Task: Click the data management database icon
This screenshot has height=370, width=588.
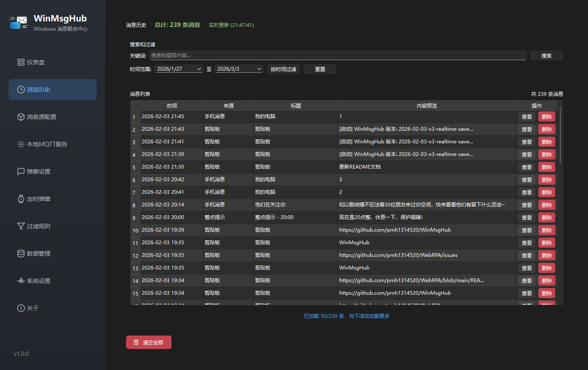Action: coord(21,254)
